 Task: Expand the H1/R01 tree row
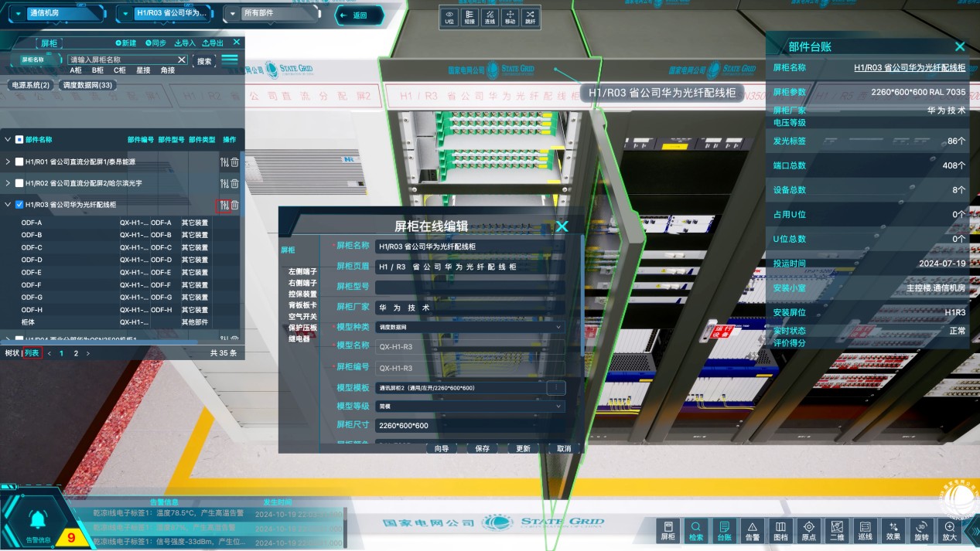tap(8, 162)
